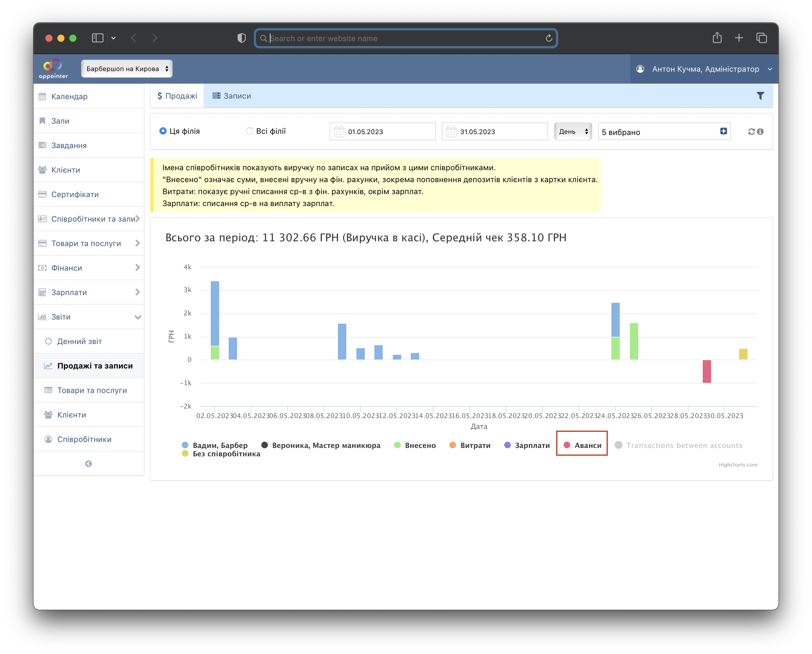Open Денний звіт report
812x654 pixels.
89,341
